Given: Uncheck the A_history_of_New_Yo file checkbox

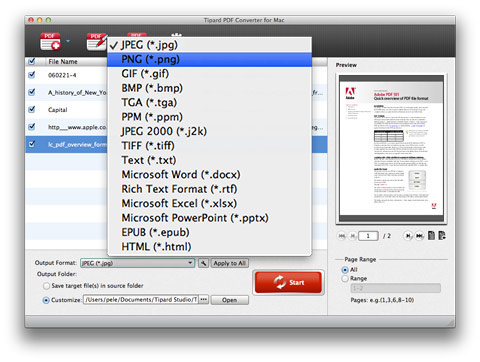Looking at the screenshot, I should pos(32,92).
